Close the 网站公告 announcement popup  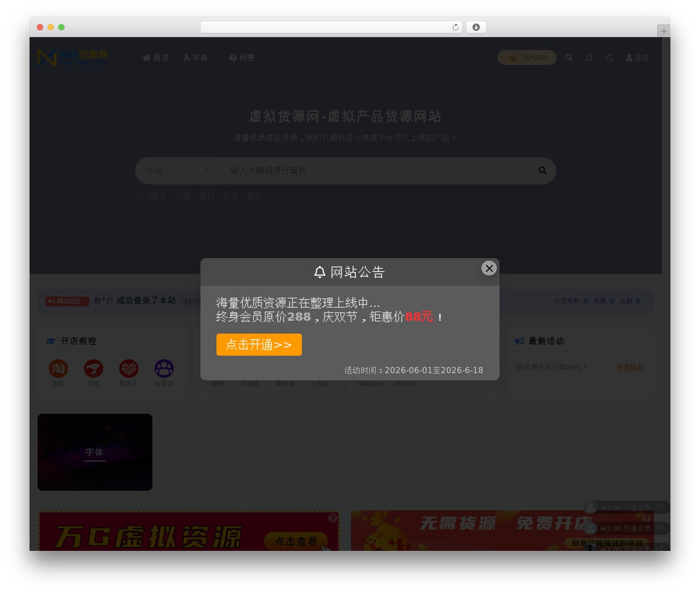(489, 268)
